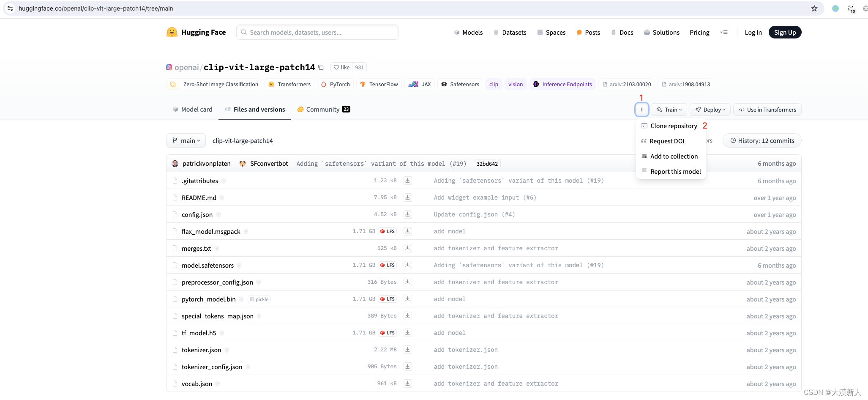Open the arxiv:2103.00020 tag

click(x=626, y=84)
